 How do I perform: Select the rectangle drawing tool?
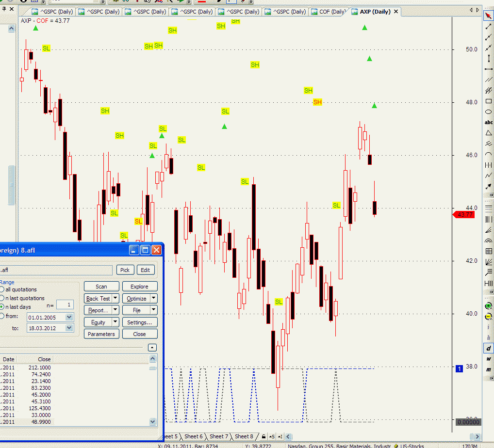(488, 101)
